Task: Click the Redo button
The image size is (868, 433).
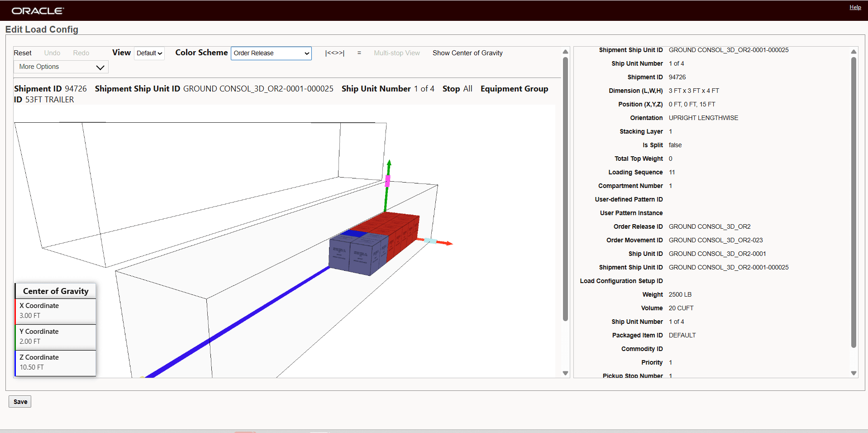Action: 81,53
